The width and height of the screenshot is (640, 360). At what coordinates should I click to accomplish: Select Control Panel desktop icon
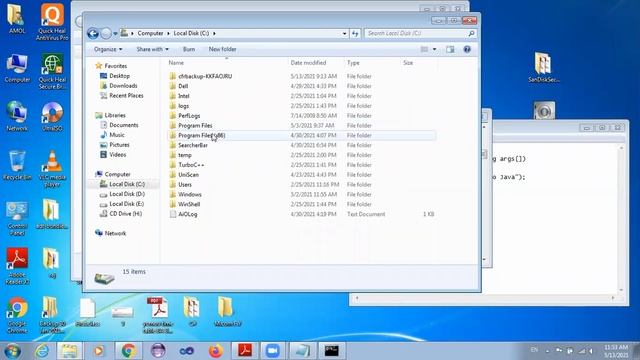click(17, 219)
